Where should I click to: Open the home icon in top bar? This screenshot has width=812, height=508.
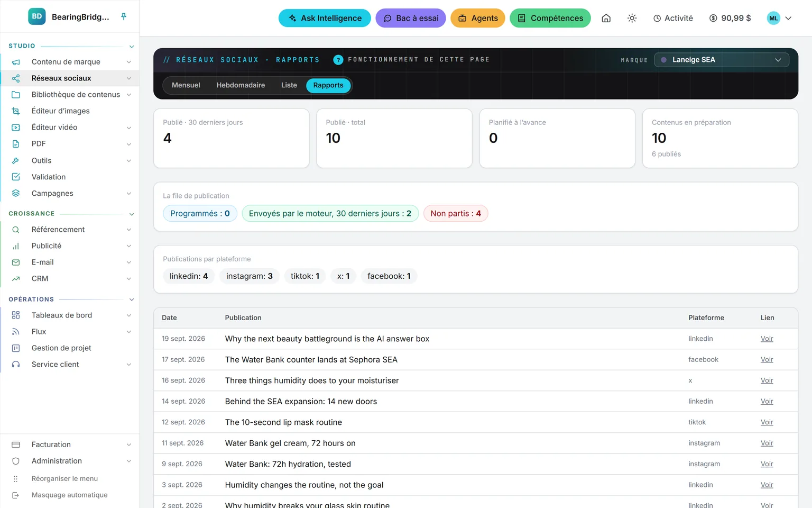(606, 18)
